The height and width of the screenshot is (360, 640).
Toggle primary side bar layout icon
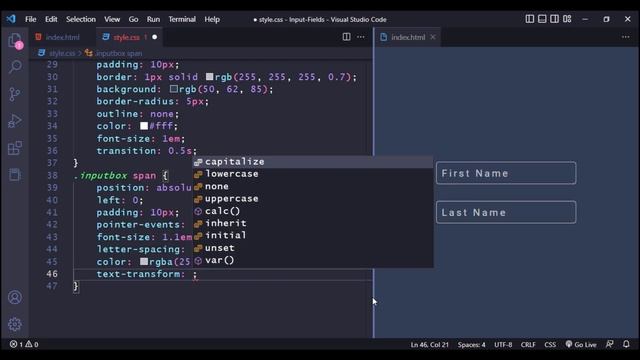tap(529, 19)
